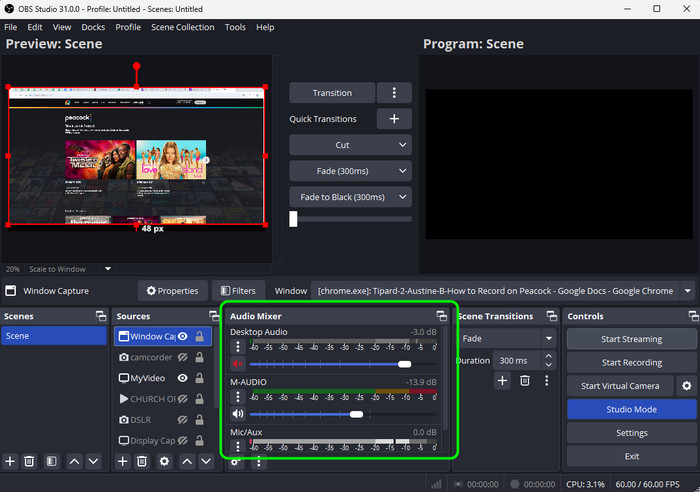
Task: Open scene filters icon in Scenes toolbar
Action: tap(52, 461)
